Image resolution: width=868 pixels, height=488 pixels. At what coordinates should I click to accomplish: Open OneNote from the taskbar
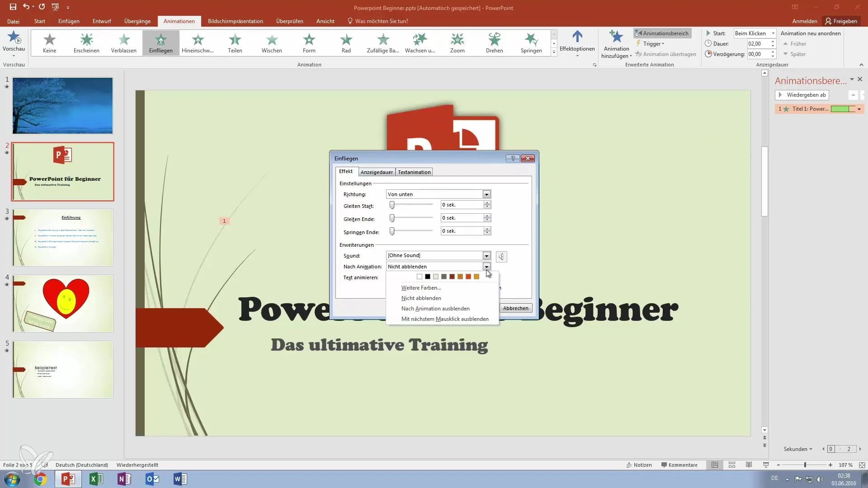(124, 479)
